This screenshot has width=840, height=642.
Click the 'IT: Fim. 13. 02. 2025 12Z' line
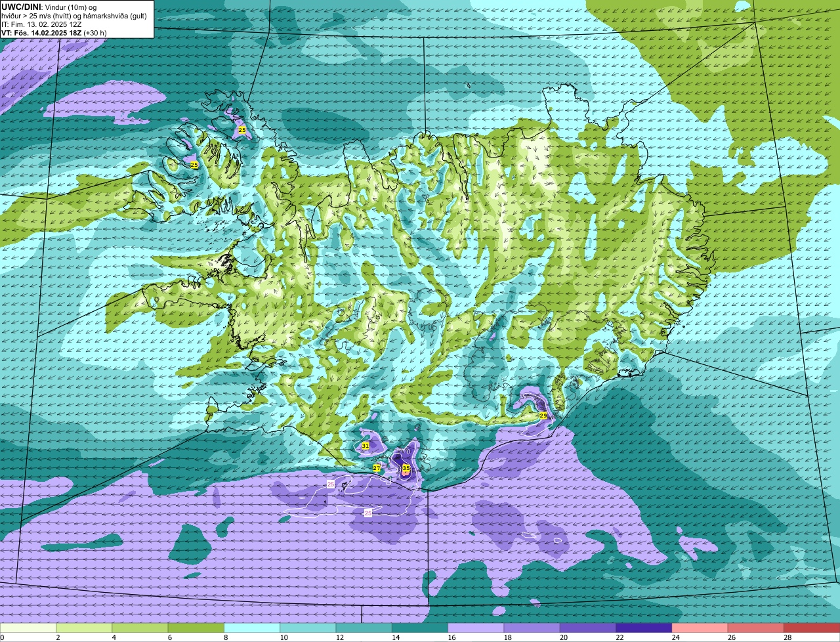pos(41,24)
